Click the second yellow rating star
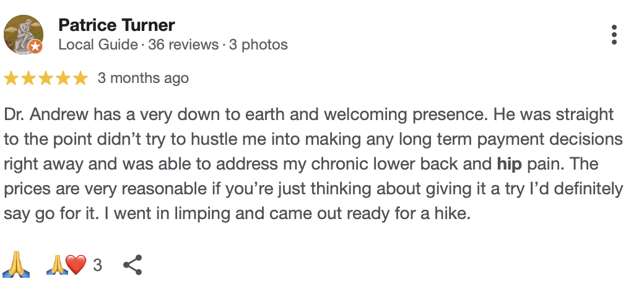 (29, 79)
